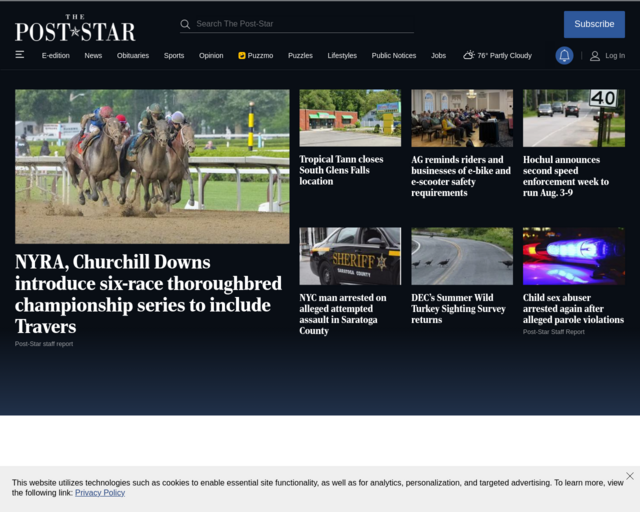The height and width of the screenshot is (512, 640).
Task: Click the turkeys crossing road thumbnail
Action: coord(462,256)
